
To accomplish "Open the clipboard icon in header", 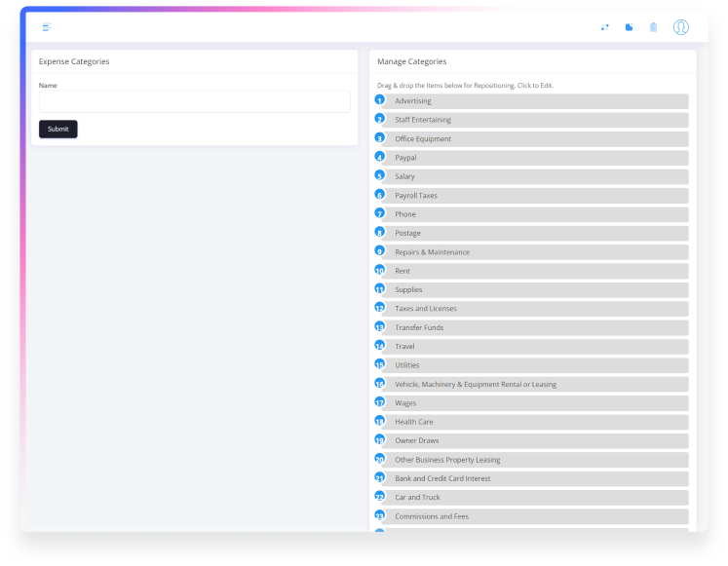I will click(x=653, y=27).
